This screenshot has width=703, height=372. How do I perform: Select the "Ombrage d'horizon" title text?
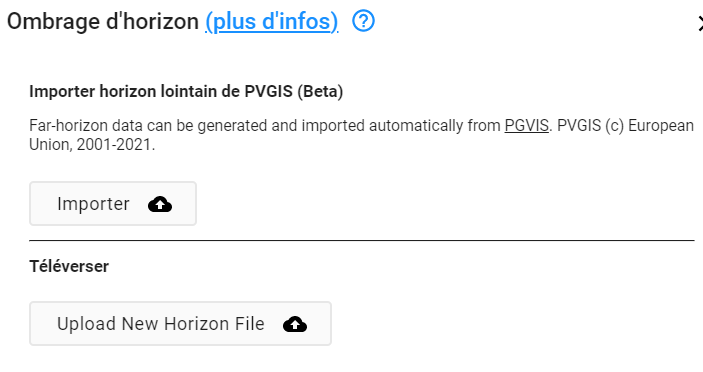[x=103, y=22]
